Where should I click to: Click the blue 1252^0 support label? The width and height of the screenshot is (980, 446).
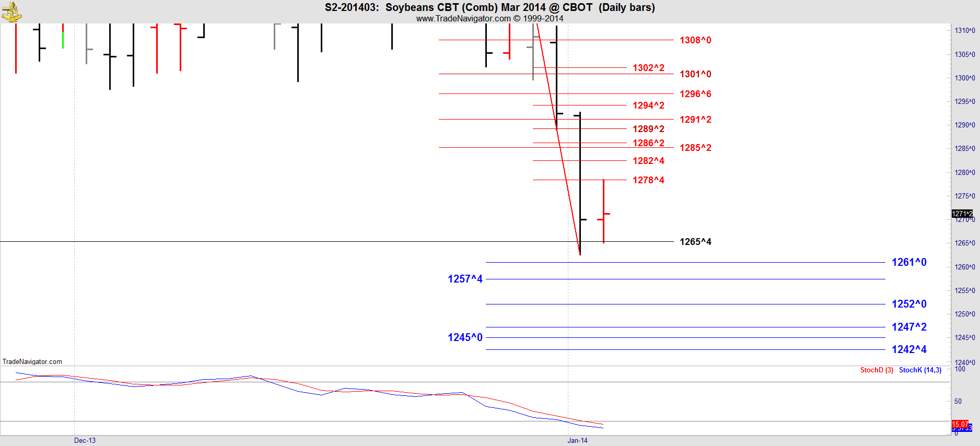(908, 304)
